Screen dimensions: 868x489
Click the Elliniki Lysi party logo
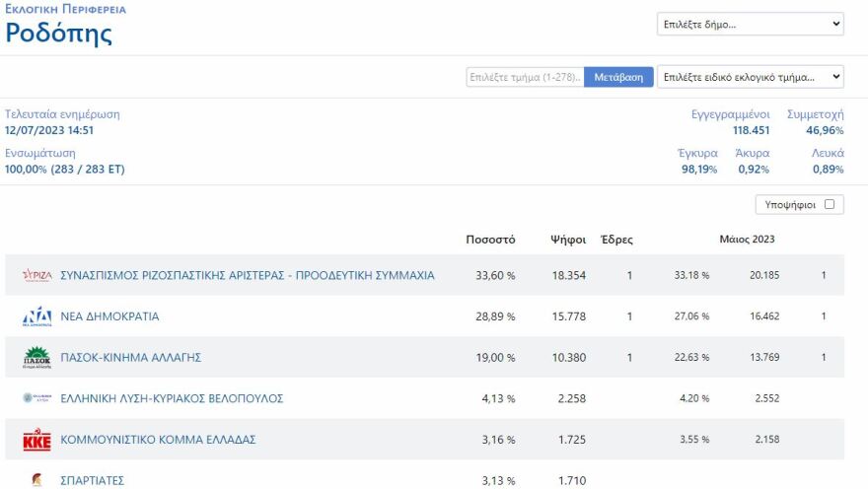[x=36, y=398]
